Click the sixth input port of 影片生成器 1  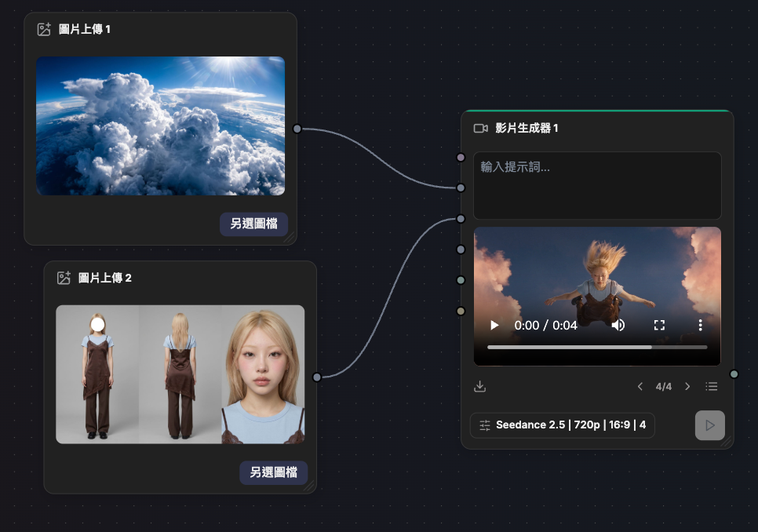click(461, 312)
